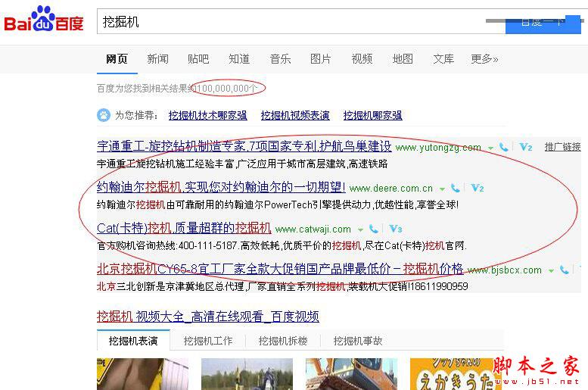Viewport: 588px width, 390px height.
Task: Open the 更多» menu
Action: (484, 59)
